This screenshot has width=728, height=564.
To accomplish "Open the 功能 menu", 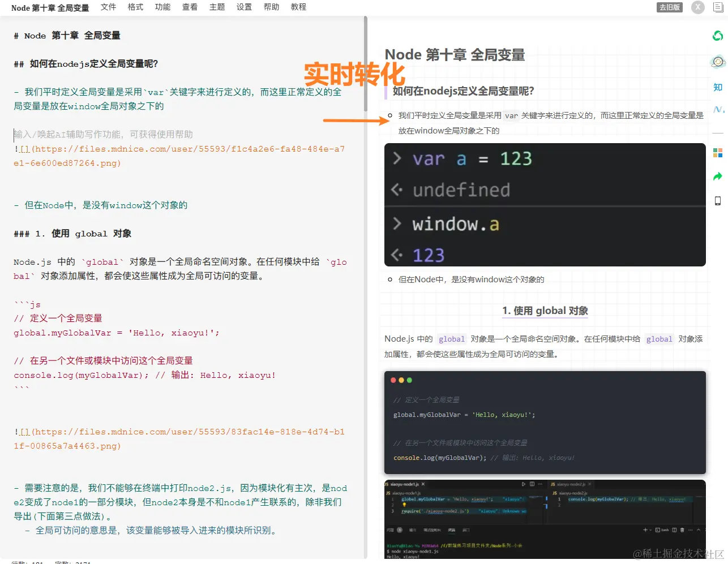I will (162, 7).
